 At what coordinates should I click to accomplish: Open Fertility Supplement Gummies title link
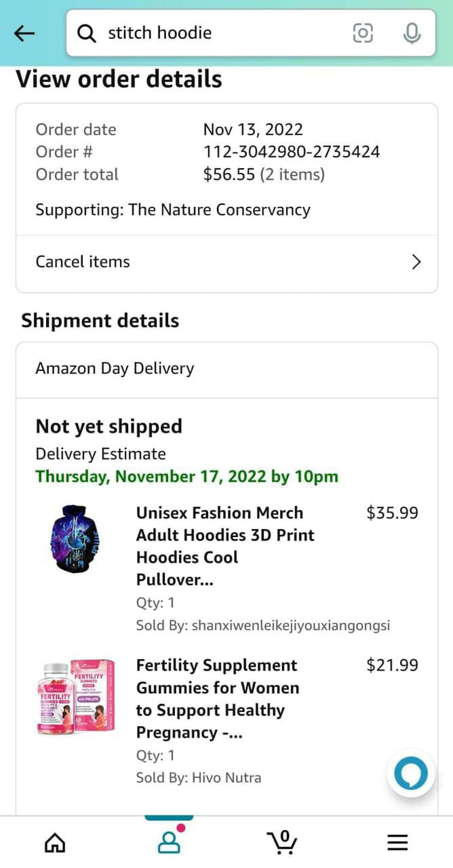218,698
